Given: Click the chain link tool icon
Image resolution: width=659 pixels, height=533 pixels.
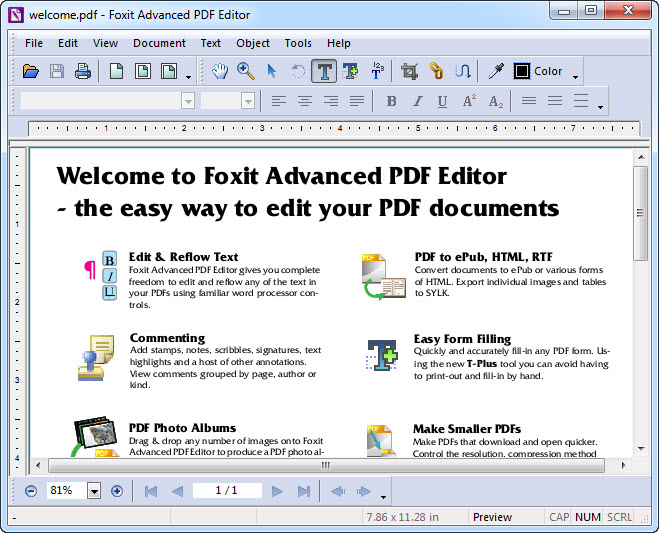Looking at the screenshot, I should coord(436,71).
